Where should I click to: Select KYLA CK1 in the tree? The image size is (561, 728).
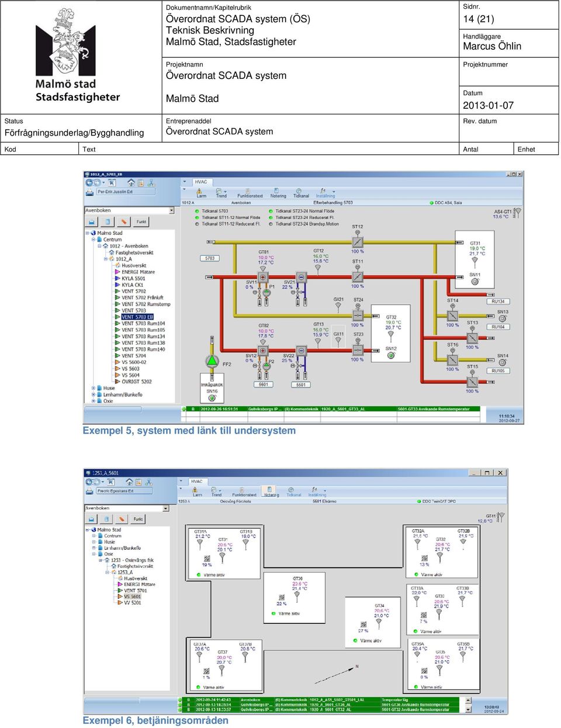pos(132,285)
